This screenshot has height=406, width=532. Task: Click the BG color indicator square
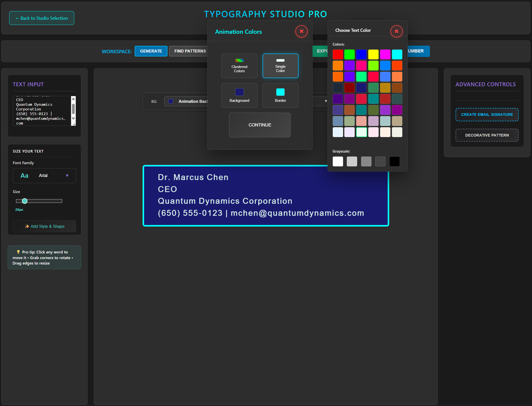(x=171, y=101)
